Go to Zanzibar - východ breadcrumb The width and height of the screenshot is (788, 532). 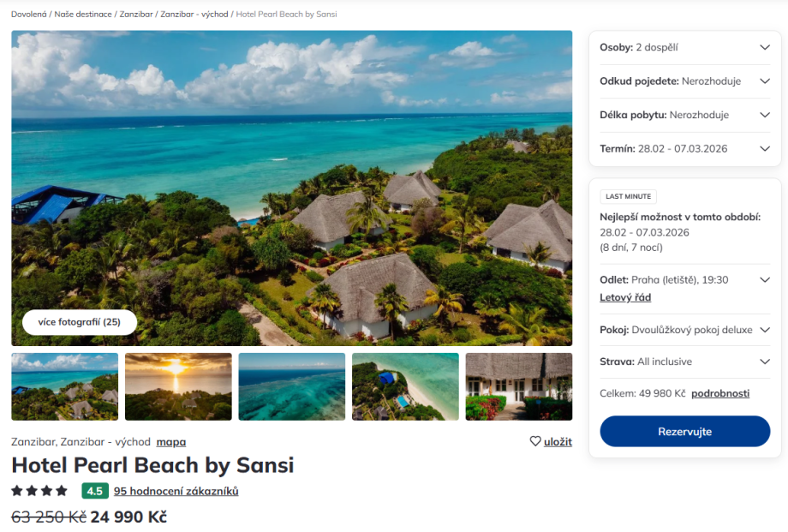[x=194, y=15]
